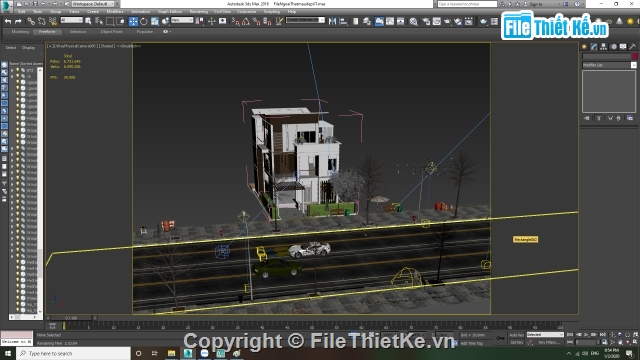This screenshot has width=640, height=360.
Task: Click the Set Keys key button
Action: point(500,338)
